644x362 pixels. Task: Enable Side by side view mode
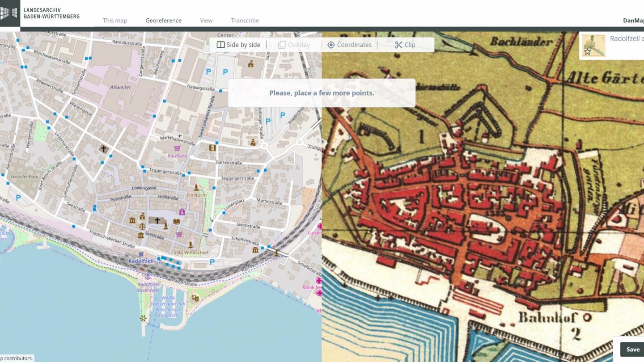(x=238, y=45)
